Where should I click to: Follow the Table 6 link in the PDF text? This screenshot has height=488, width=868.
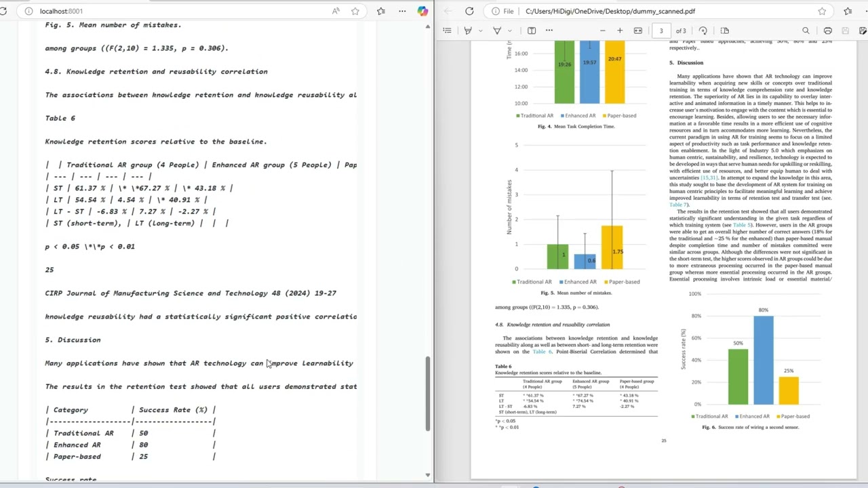tap(542, 352)
